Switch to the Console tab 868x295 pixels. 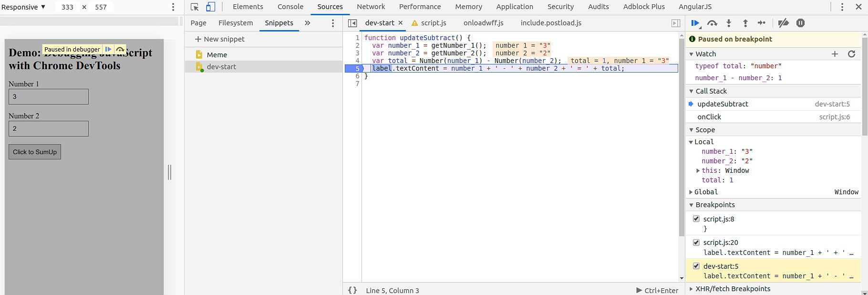290,7
